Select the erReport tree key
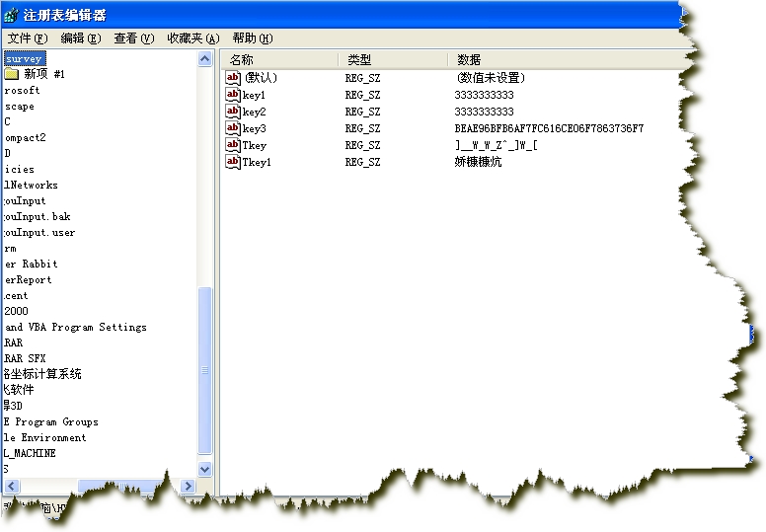The width and height of the screenshot is (766, 532). [28, 280]
